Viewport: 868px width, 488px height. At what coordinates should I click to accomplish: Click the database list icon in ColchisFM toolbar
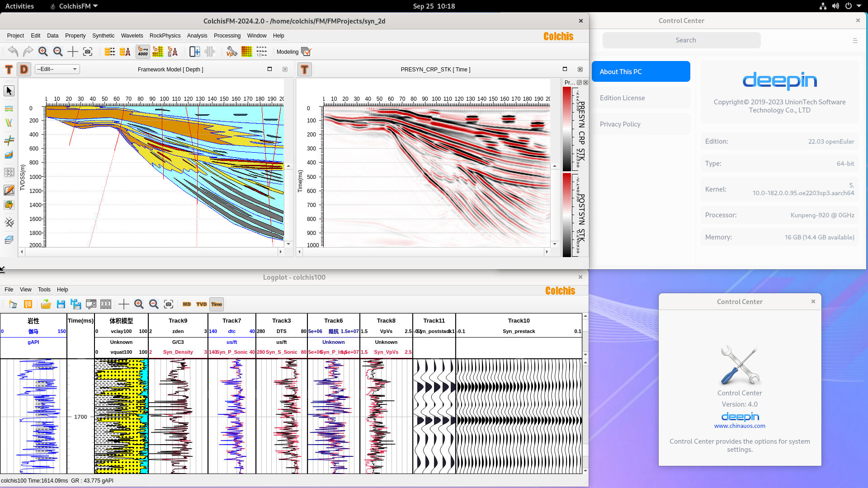[110, 52]
